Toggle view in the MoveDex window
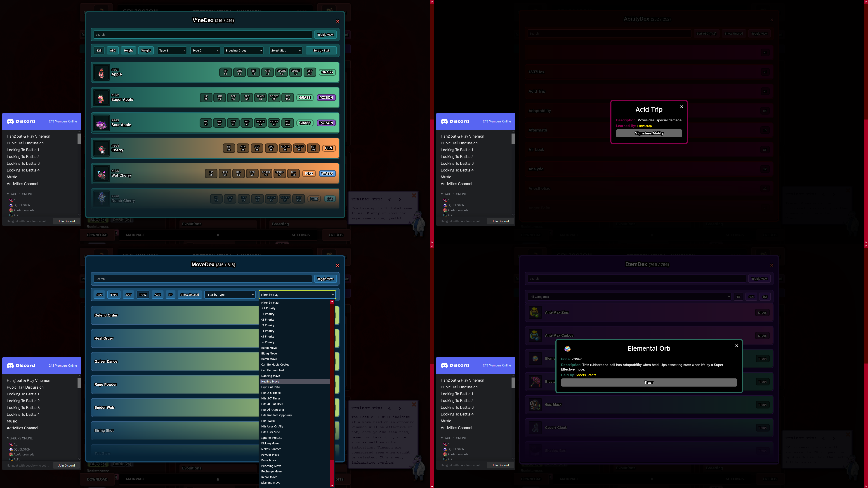 (x=325, y=279)
